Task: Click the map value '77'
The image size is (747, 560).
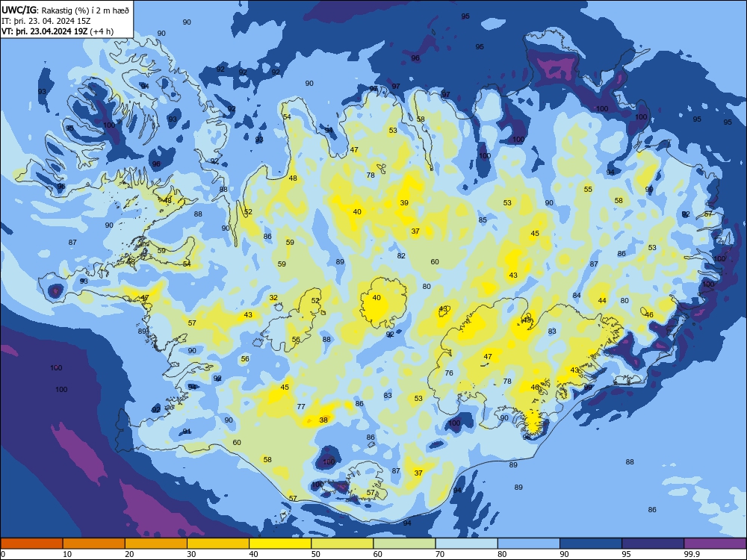Action: tap(301, 407)
